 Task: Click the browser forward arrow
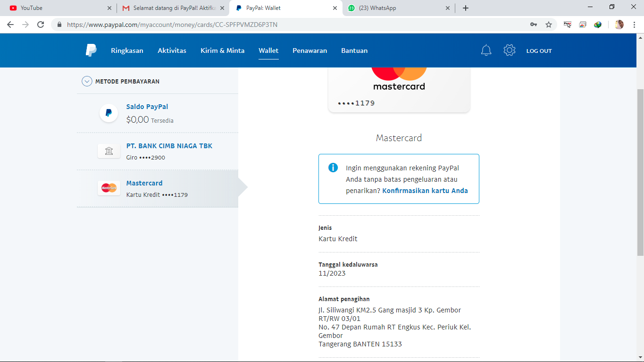[25, 25]
